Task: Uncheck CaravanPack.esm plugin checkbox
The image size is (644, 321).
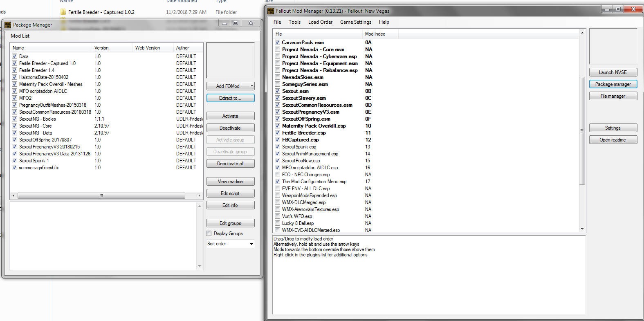Action: point(277,43)
